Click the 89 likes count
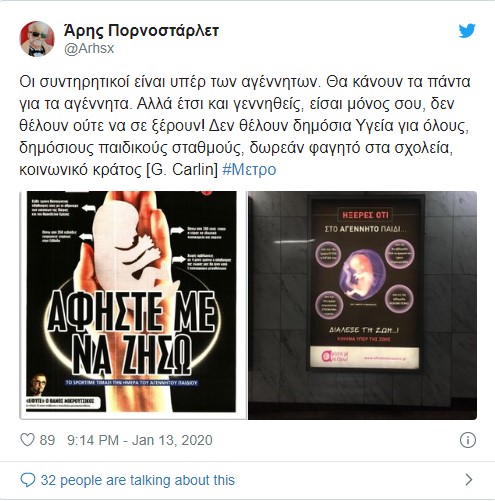This screenshot has height=501, width=495. pos(47,440)
